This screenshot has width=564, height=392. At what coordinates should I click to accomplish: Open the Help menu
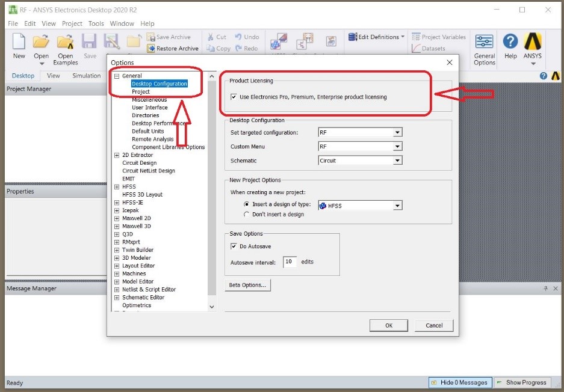tap(147, 23)
